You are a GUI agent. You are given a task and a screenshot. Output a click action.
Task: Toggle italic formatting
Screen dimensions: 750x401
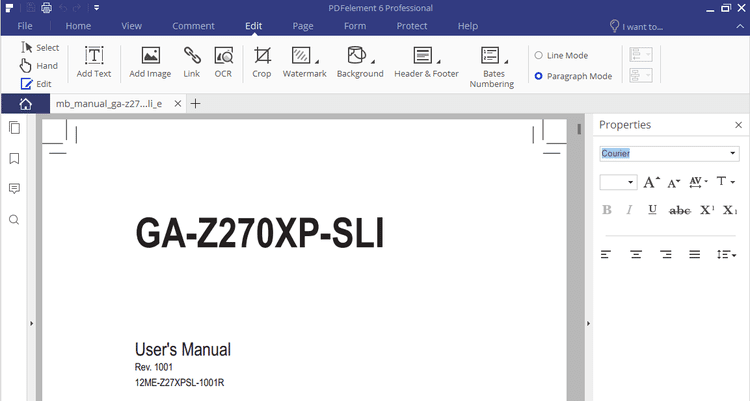(629, 210)
